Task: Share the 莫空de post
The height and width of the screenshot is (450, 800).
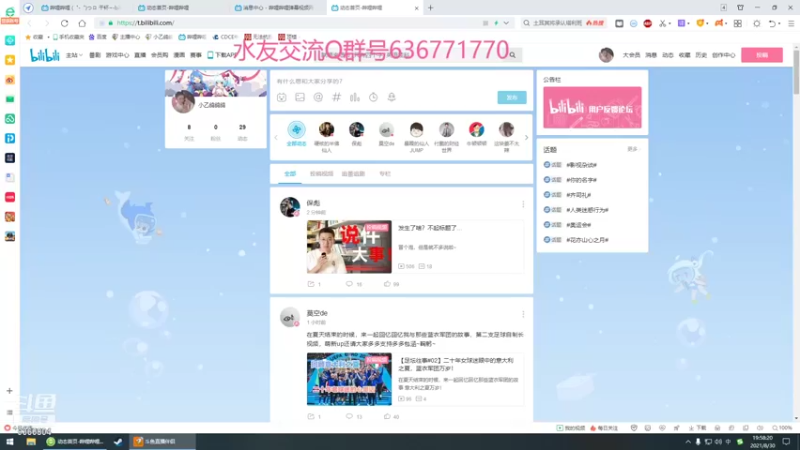Action: 314,416
